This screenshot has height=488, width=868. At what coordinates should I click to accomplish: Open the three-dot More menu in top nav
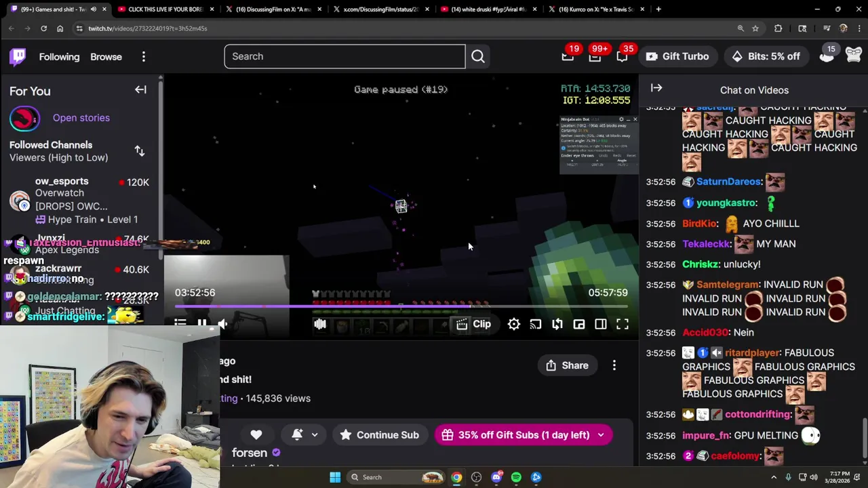point(143,57)
